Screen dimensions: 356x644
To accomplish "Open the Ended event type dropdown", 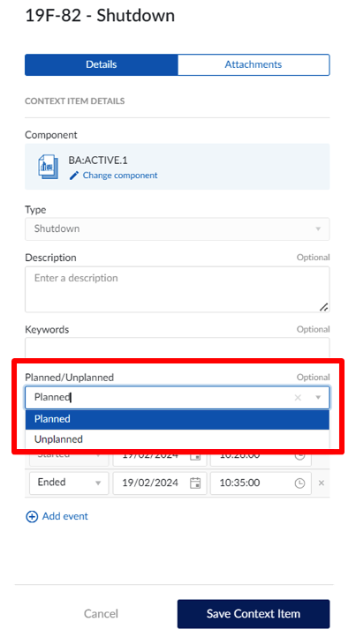I will 69,483.
